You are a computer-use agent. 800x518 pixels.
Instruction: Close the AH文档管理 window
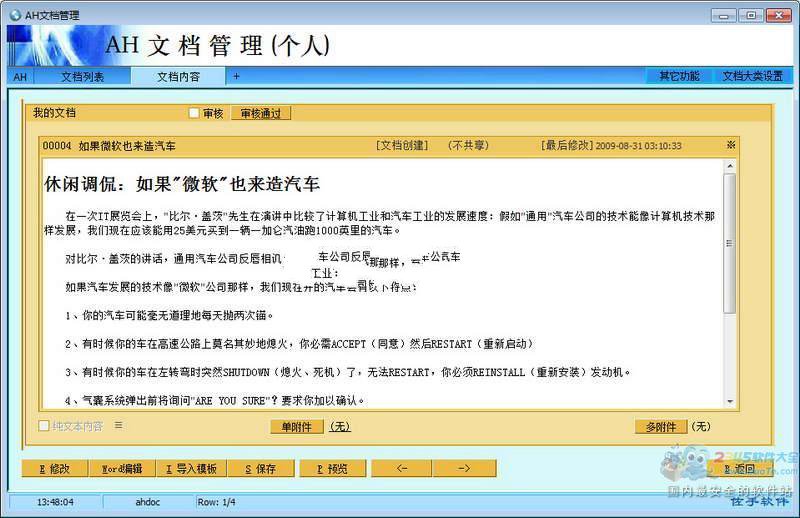pyautogui.click(x=779, y=15)
